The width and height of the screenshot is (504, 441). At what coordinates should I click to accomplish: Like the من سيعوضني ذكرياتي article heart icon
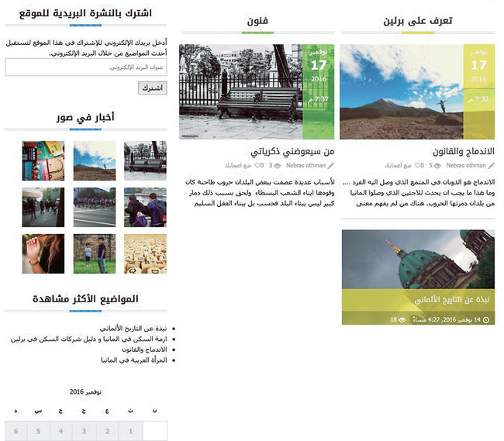[258, 165]
